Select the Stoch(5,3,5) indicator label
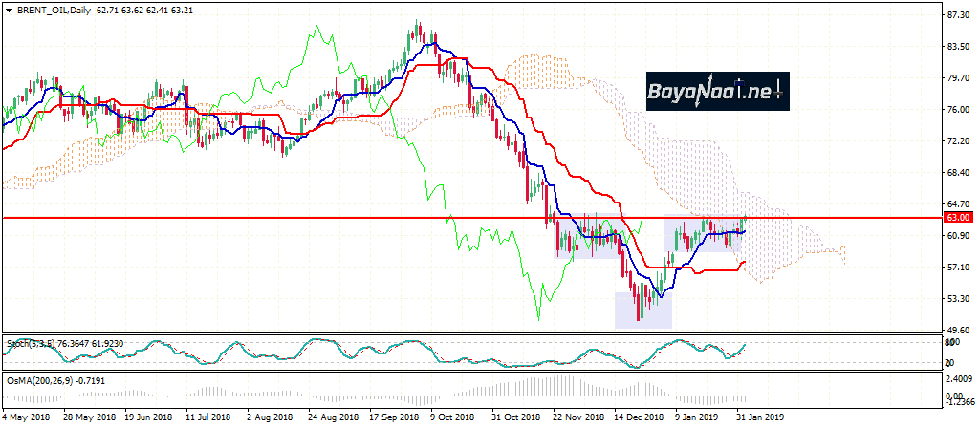The width and height of the screenshot is (980, 428). tap(31, 342)
